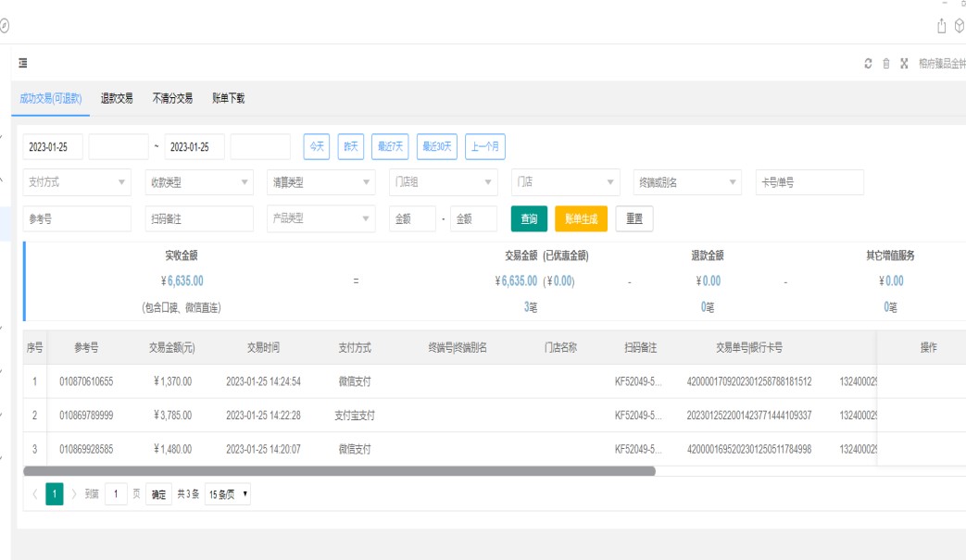Click the refresh icon in top toolbar
The image size is (966, 560).
(868, 64)
